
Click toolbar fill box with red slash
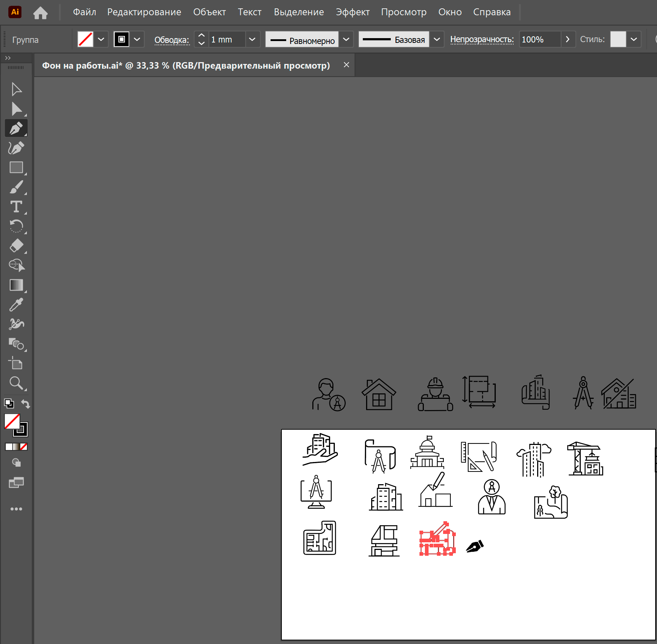[12, 421]
